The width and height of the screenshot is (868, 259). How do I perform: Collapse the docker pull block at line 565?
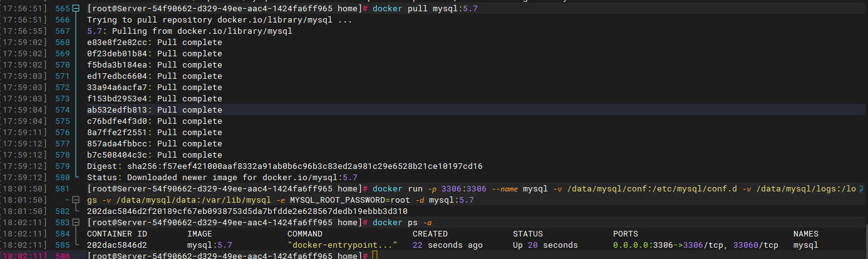[x=76, y=9]
